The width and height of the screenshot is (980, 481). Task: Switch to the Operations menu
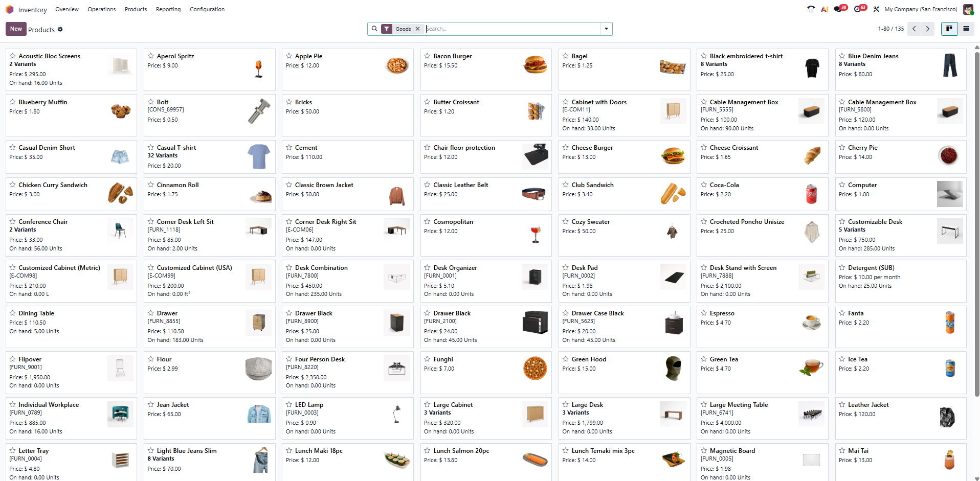pos(101,9)
